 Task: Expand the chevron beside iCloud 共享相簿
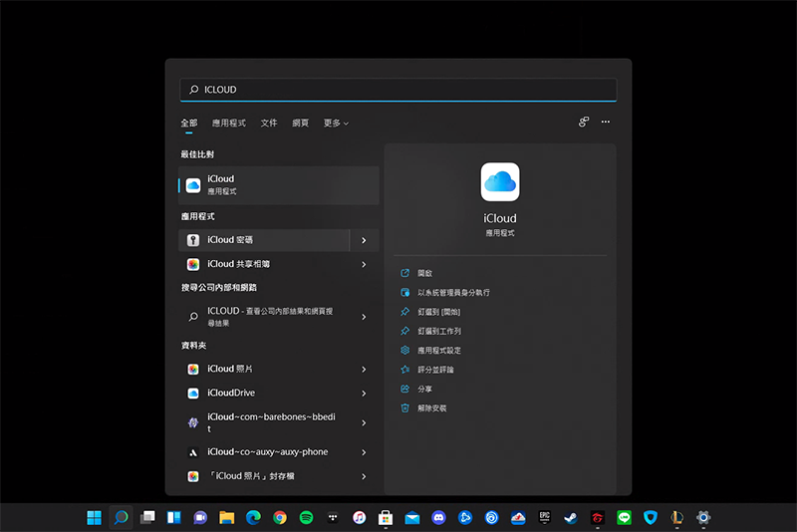(x=364, y=265)
